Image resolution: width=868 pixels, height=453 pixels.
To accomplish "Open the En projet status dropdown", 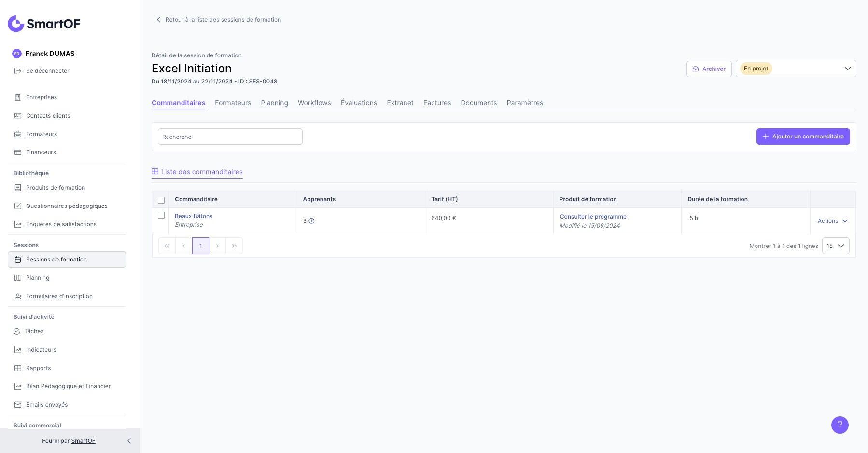I will [796, 69].
